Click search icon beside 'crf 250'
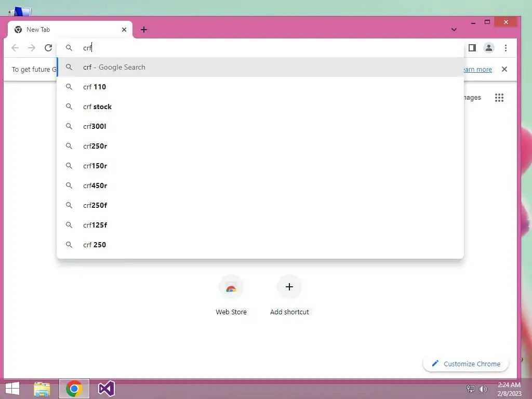 [69, 245]
